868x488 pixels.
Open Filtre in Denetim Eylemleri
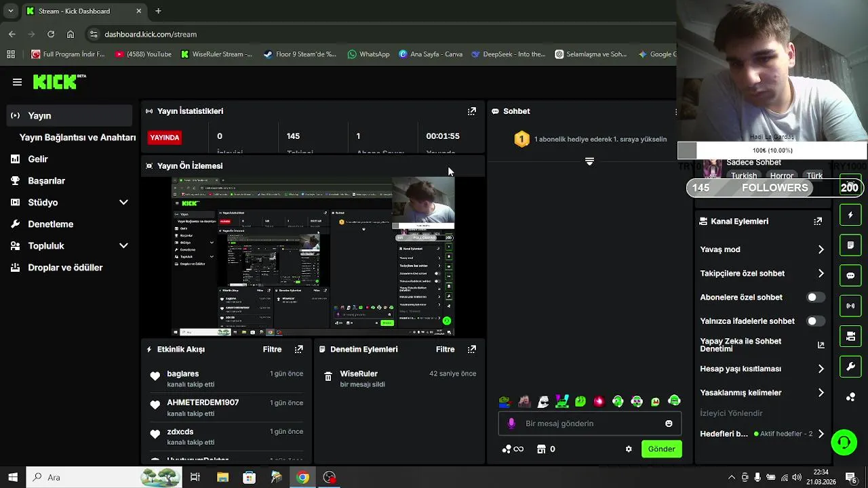tap(445, 349)
